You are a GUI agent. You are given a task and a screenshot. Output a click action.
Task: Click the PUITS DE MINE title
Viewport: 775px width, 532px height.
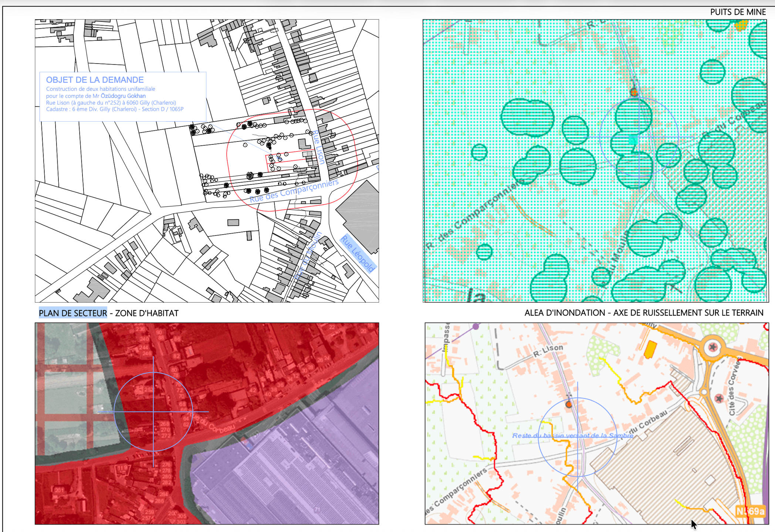pos(738,12)
